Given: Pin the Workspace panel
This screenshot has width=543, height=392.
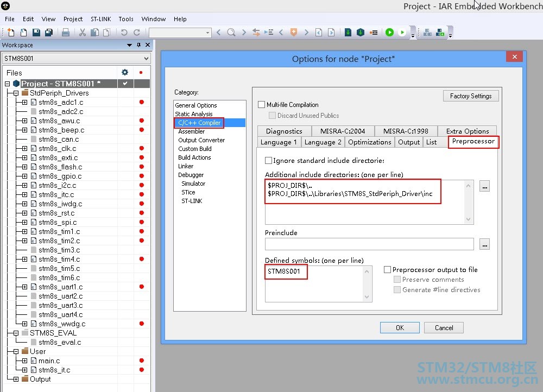Looking at the screenshot, I should pyautogui.click(x=138, y=45).
